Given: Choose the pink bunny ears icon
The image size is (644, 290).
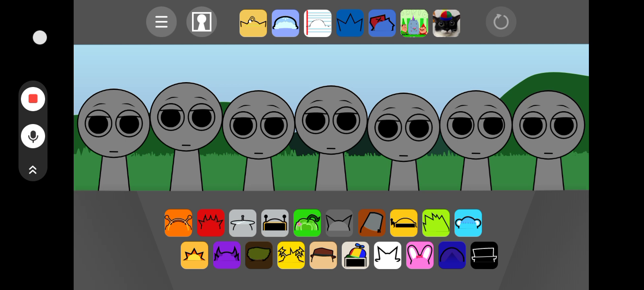Looking at the screenshot, I should 420,255.
